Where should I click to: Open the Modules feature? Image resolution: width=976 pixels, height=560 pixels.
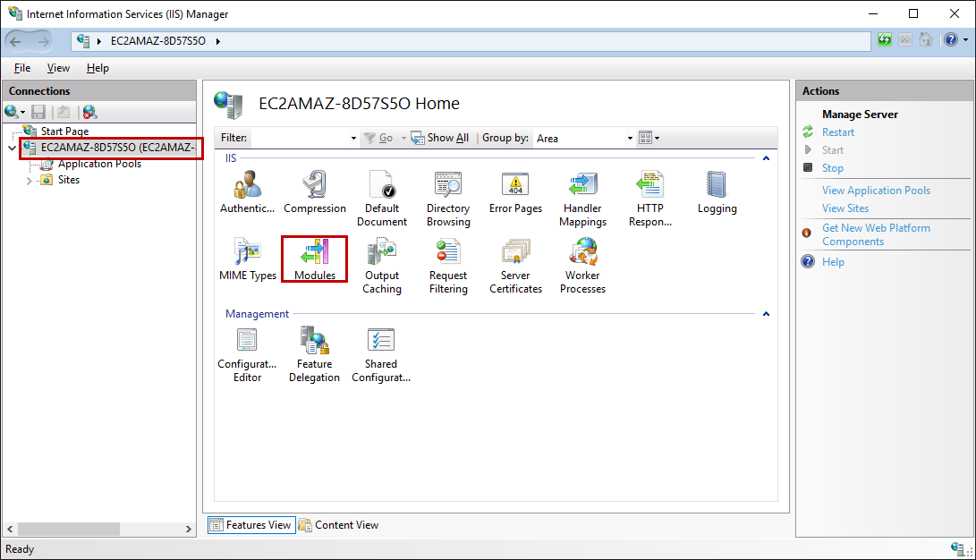[x=315, y=259]
